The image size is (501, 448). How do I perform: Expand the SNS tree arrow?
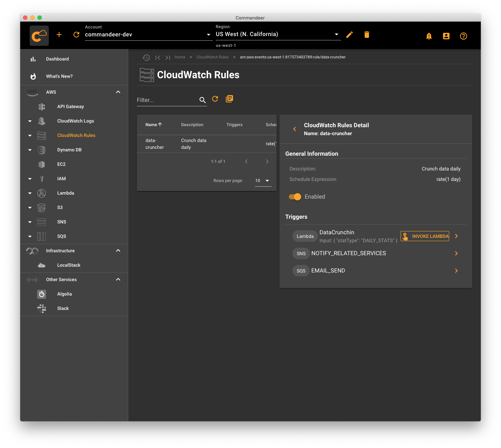[x=30, y=222]
